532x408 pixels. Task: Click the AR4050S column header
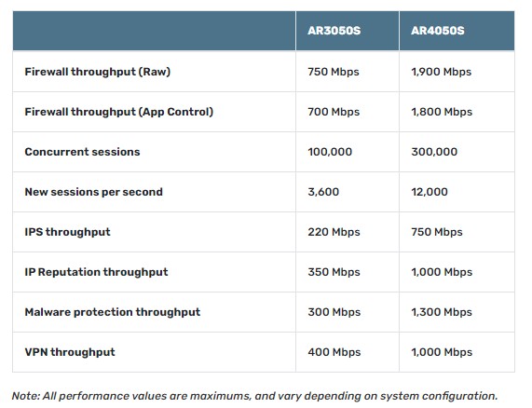437,31
